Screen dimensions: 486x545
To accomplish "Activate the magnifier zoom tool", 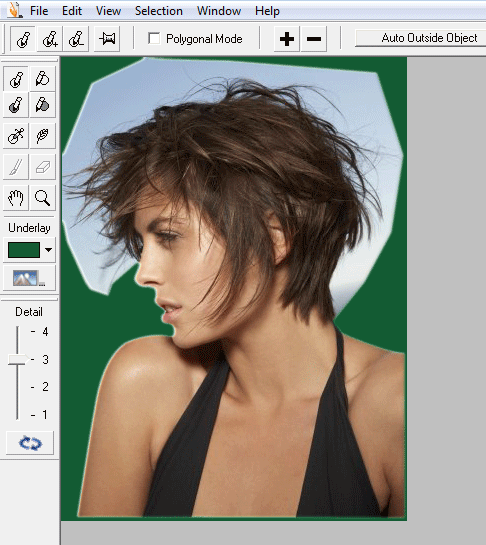I will point(42,198).
